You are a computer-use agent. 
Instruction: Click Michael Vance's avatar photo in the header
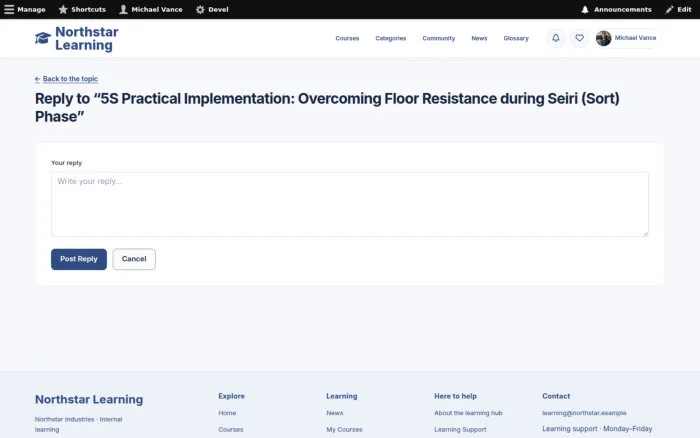coord(604,38)
